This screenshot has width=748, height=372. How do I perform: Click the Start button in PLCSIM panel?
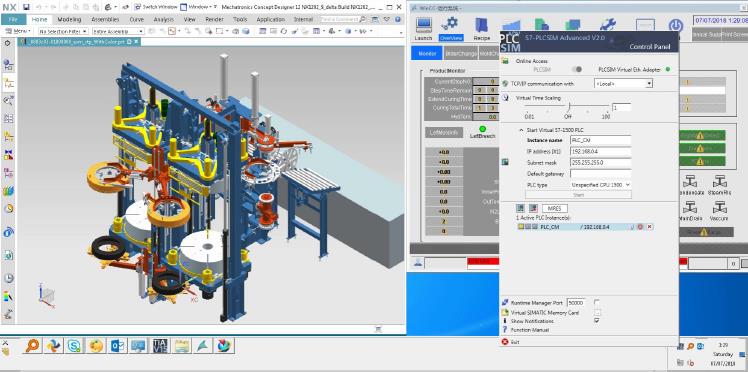coord(578,195)
